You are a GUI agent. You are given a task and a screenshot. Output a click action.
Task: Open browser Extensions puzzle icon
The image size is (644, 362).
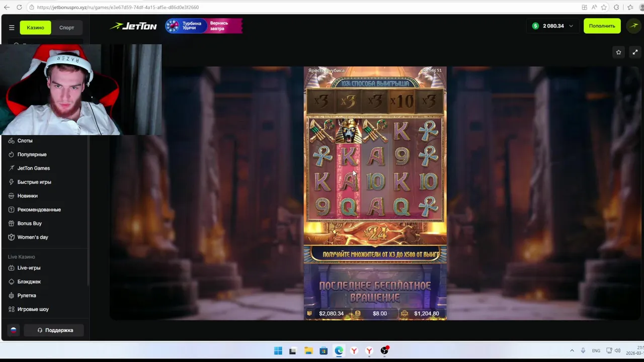point(616,7)
